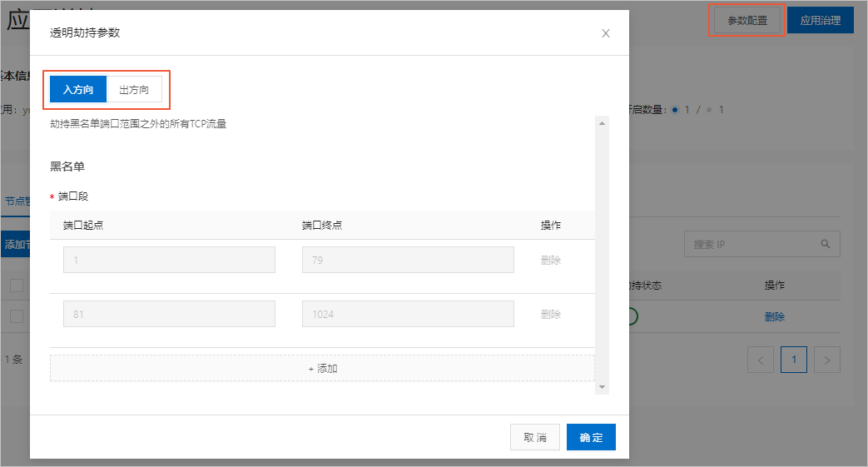This screenshot has width=868, height=467.
Task: Click the 操作 header in background table
Action: [x=775, y=286]
